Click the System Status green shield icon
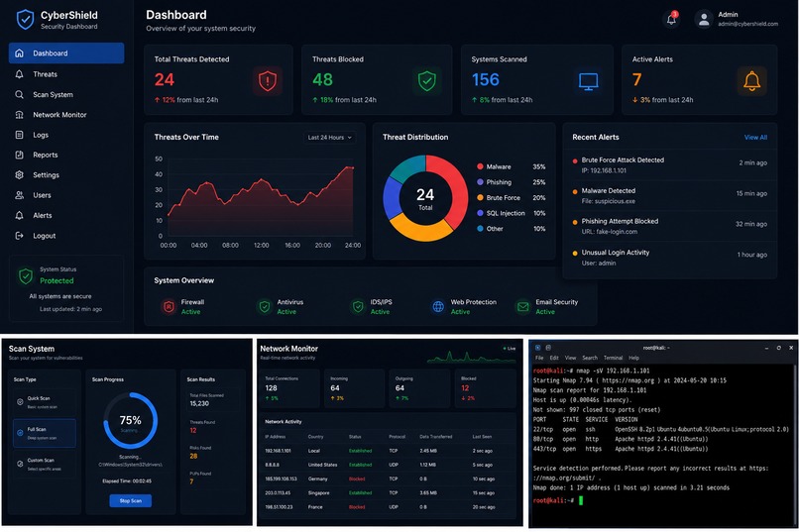Screen dimensions: 799x532 pyautogui.click(x=26, y=275)
